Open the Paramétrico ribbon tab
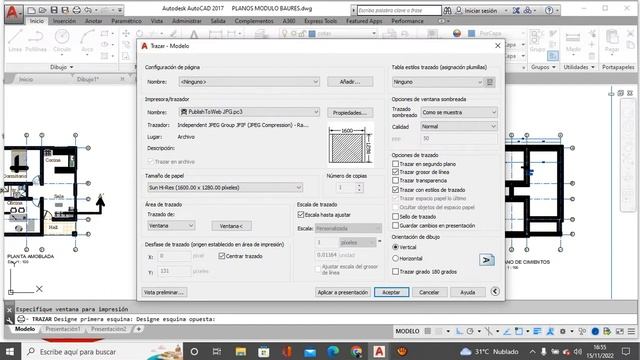640x360 pixels. (x=127, y=21)
